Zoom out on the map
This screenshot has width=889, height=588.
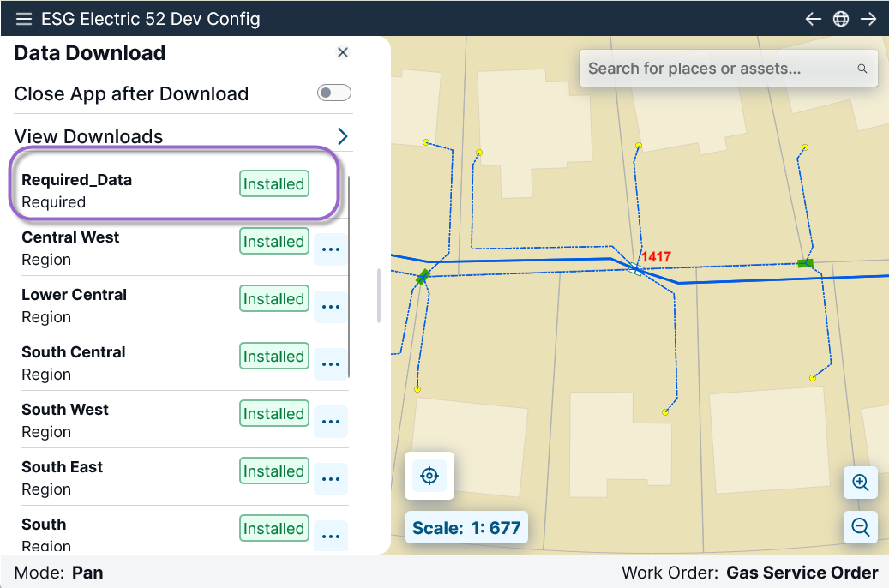click(x=861, y=527)
